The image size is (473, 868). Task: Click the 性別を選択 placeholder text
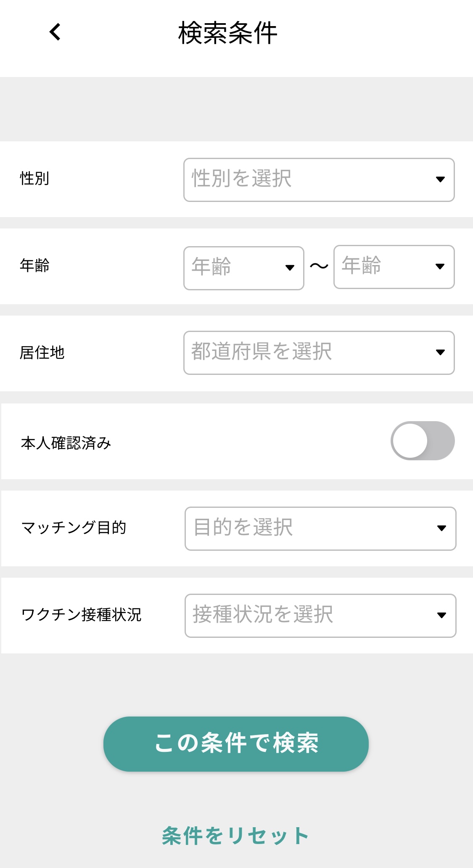point(241,178)
